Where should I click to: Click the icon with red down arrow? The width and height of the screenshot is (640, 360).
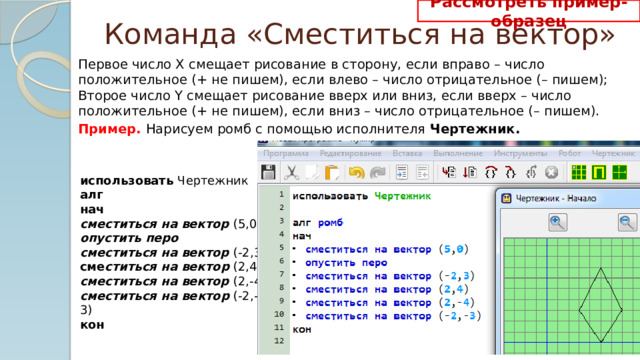pyautogui.click(x=470, y=172)
